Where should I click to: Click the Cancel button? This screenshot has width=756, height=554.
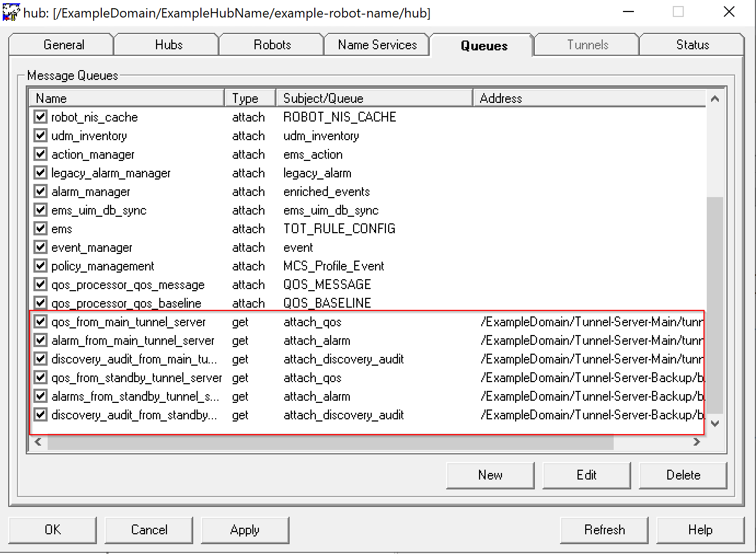(149, 530)
